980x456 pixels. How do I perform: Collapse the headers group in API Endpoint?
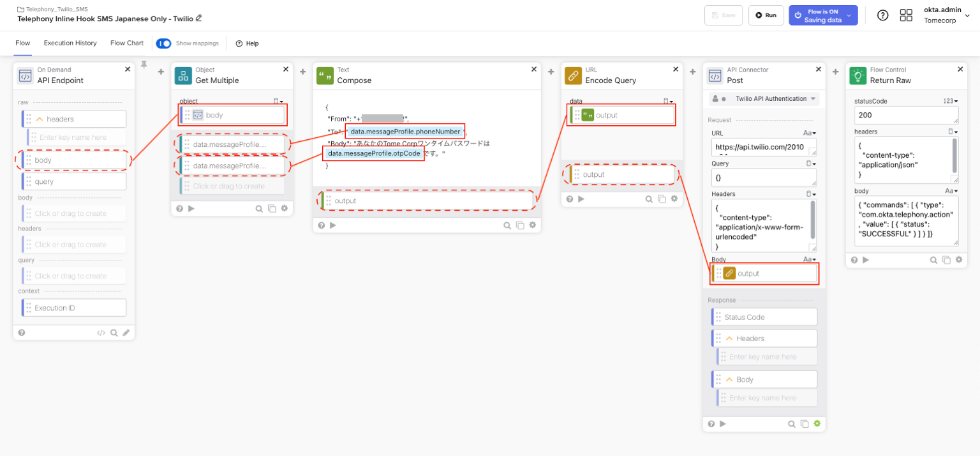click(x=39, y=119)
